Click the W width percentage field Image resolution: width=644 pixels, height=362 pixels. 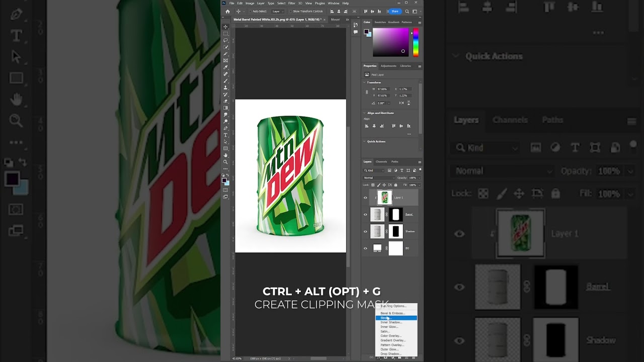point(383,89)
